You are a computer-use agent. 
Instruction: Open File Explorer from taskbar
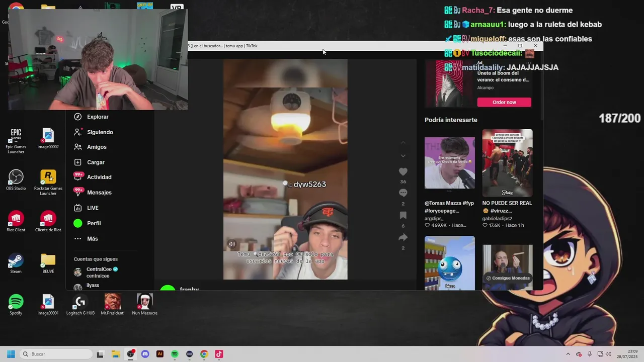pos(115,354)
